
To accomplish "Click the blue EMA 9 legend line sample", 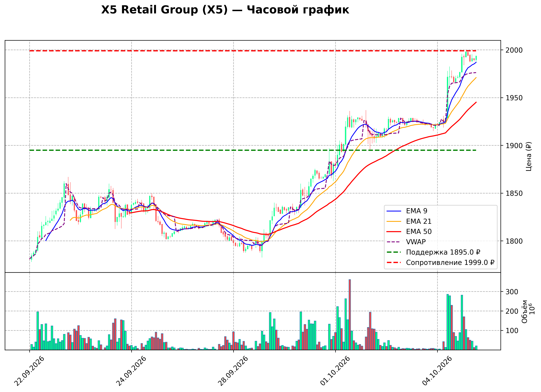I will [394, 211].
